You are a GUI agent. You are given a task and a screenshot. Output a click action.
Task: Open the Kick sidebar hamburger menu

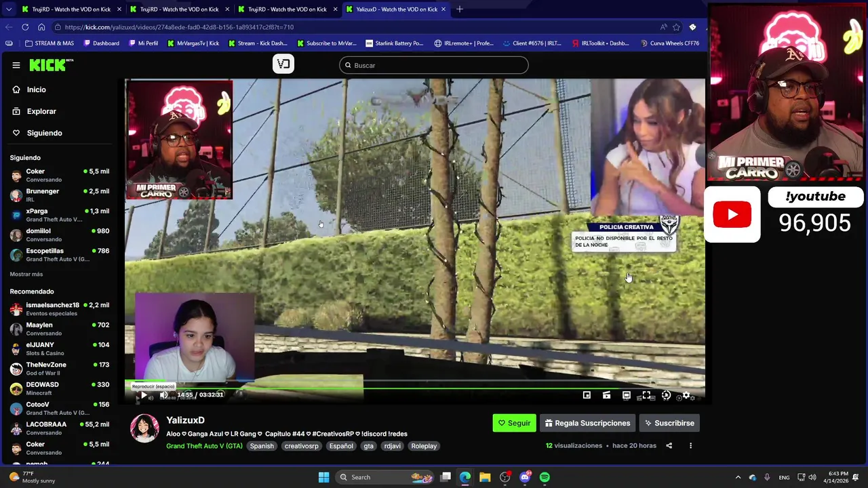16,65
